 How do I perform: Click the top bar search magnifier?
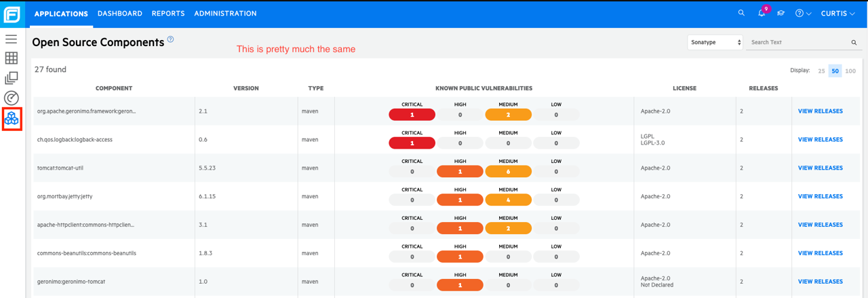(741, 14)
